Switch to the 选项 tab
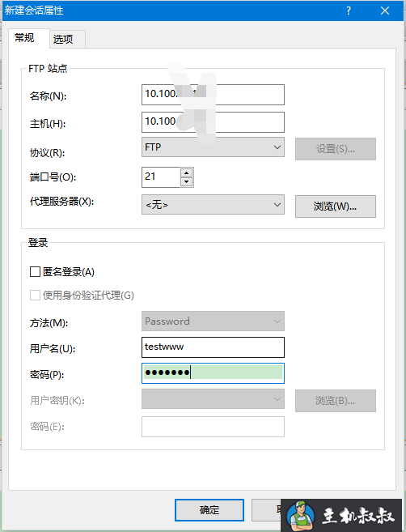 coord(67,40)
